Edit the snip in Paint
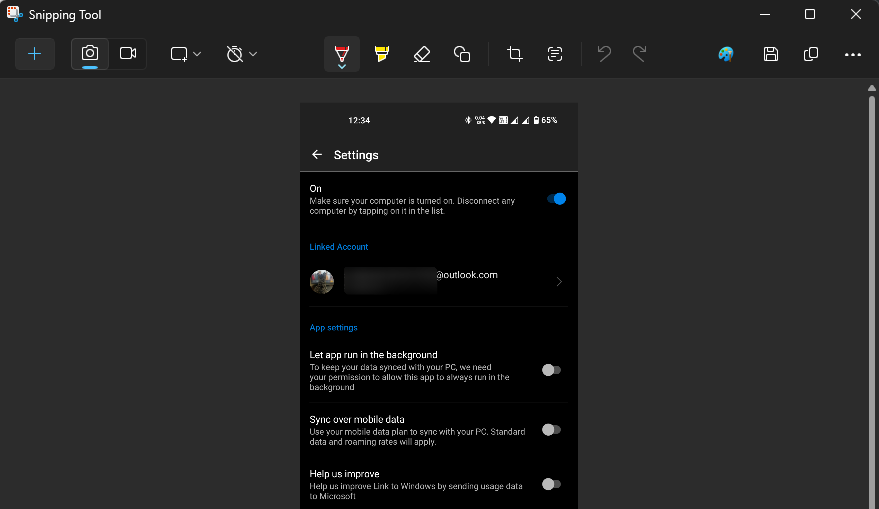879x509 pixels. click(726, 54)
